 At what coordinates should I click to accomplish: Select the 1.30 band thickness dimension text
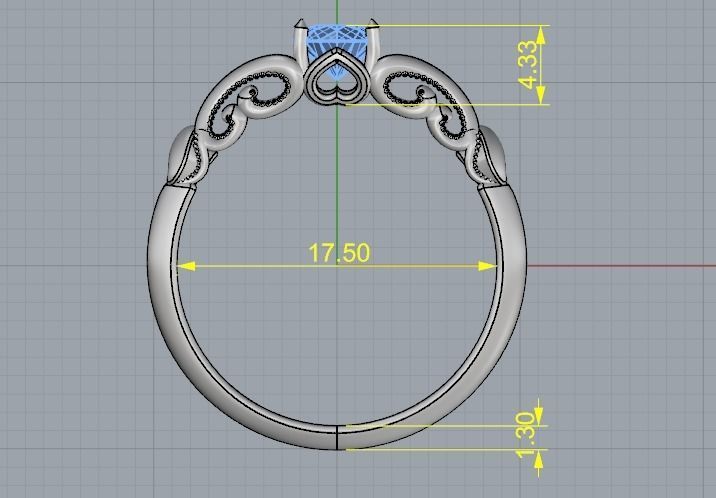coord(526,435)
